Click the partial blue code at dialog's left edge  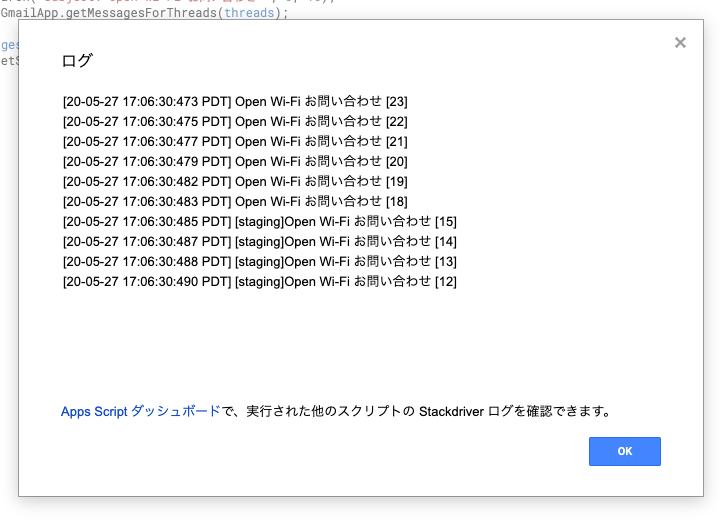coord(8,46)
